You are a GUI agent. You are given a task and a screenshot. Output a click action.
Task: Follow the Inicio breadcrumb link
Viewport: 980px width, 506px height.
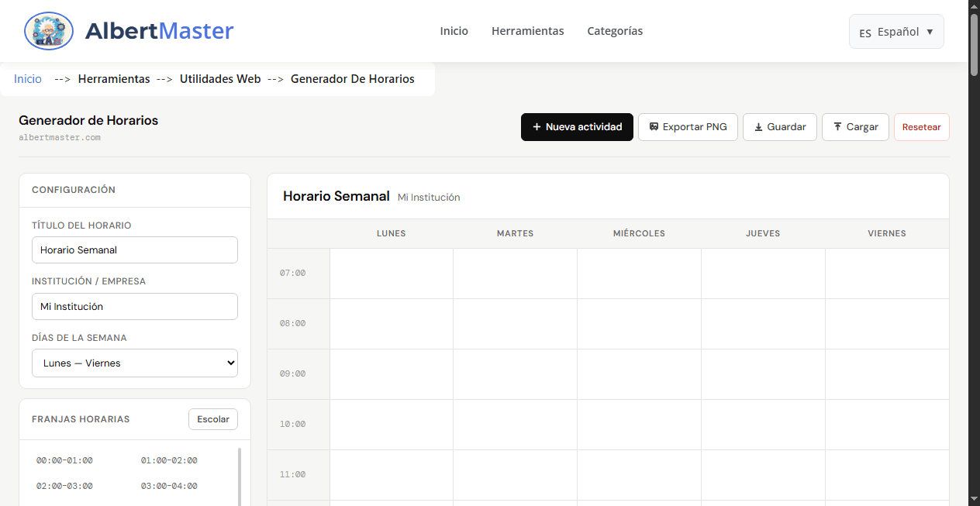[x=27, y=78]
